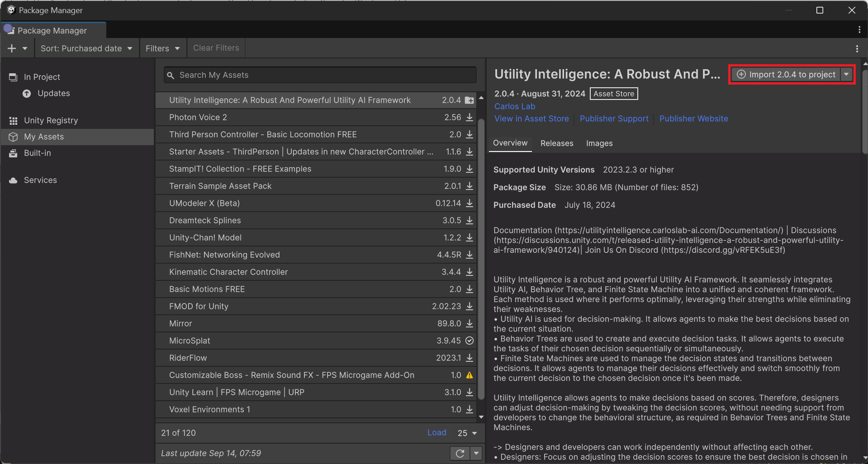Screen dimensions: 868x464
Task: Switch to the Releases tab
Action: coord(557,143)
